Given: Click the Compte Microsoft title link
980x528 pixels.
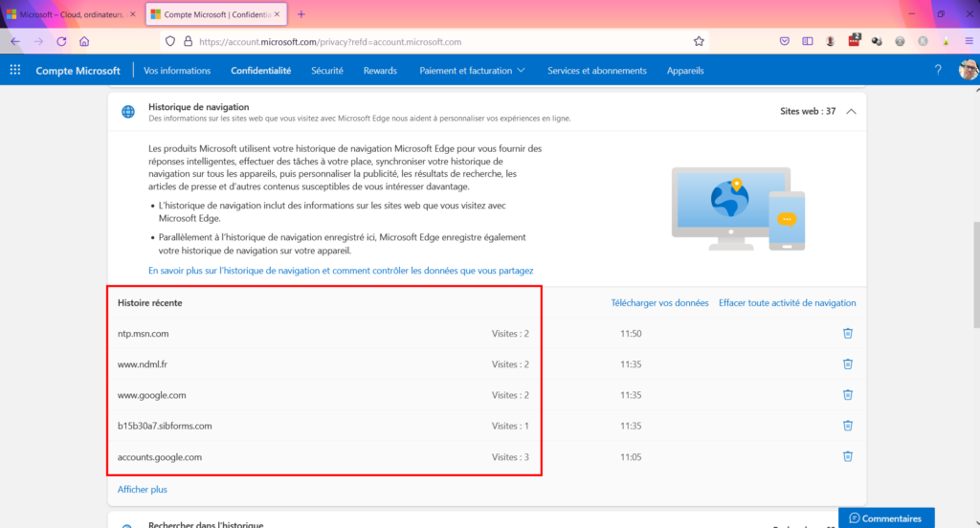Looking at the screenshot, I should click(x=78, y=71).
